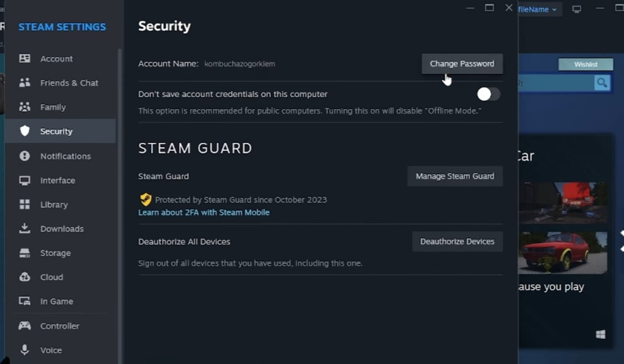Click Manage Steam Guard button
This screenshot has width=624, height=364.
[455, 176]
